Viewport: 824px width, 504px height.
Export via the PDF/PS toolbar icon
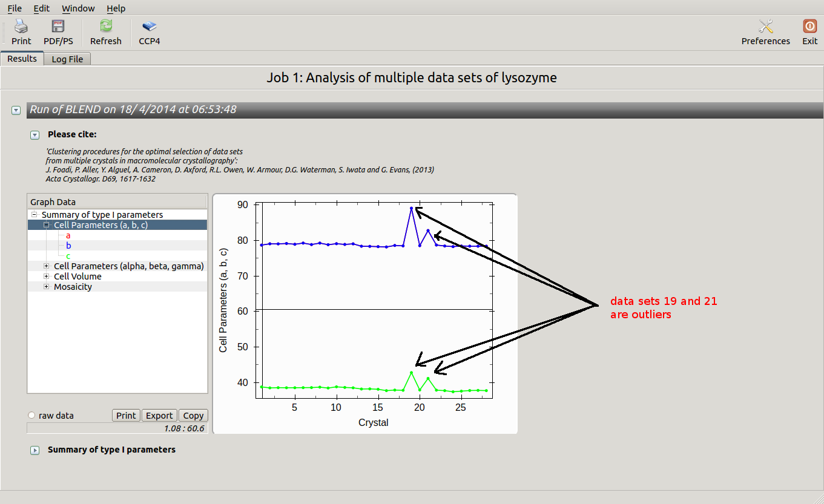tap(58, 26)
